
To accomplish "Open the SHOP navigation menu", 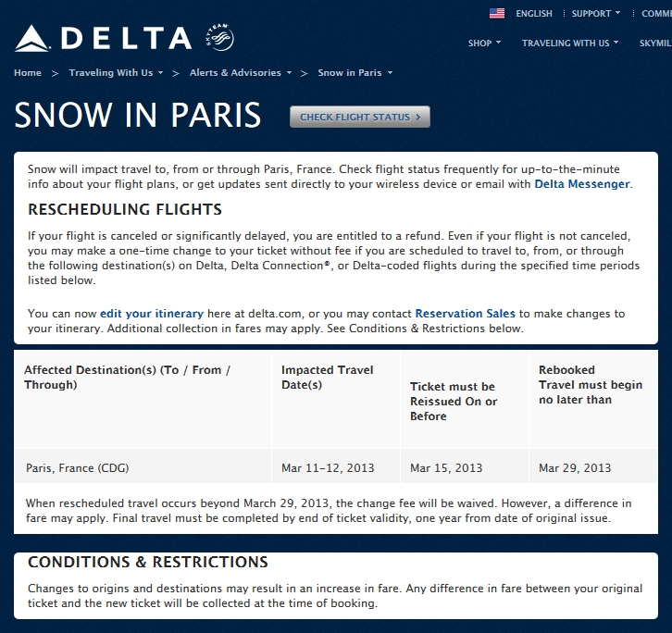I will [x=484, y=43].
